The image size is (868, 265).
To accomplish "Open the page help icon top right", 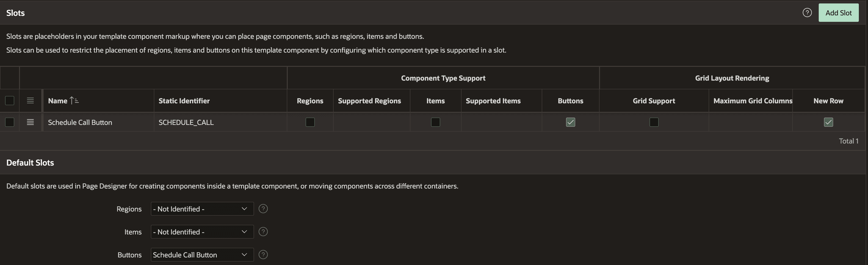I will (807, 12).
